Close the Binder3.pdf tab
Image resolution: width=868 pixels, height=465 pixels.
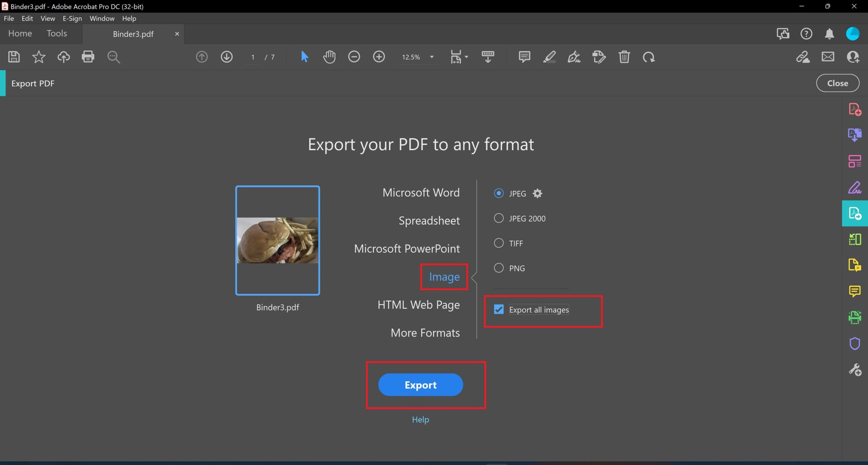[x=177, y=34]
